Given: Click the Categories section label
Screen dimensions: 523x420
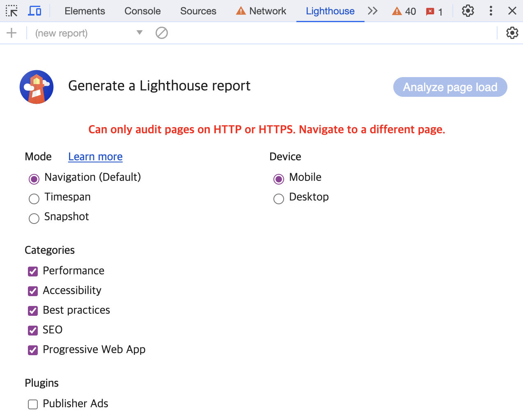Looking at the screenshot, I should click(x=50, y=250).
